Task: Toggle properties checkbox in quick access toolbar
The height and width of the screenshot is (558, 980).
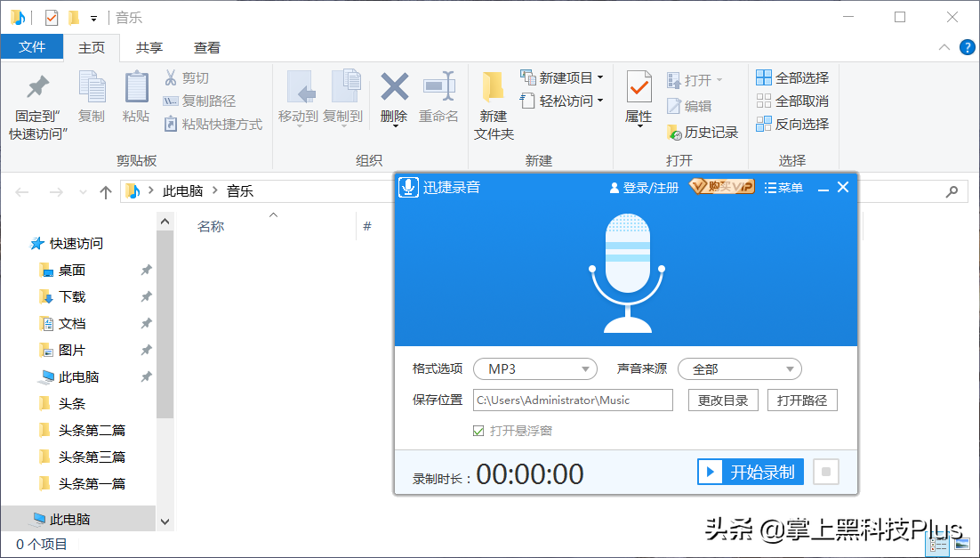Action: (x=52, y=18)
